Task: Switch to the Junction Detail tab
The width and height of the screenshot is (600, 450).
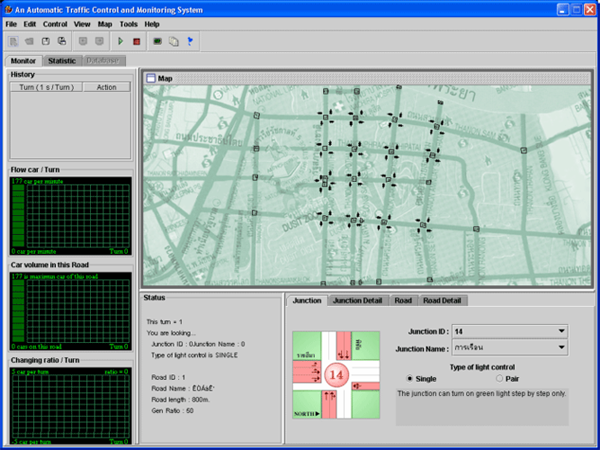Action: pyautogui.click(x=356, y=300)
